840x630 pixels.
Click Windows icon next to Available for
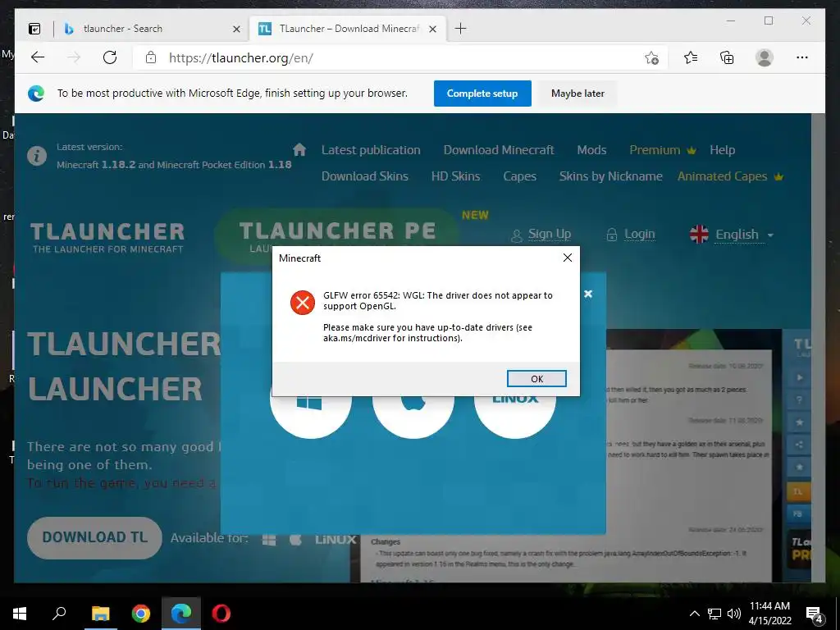point(269,540)
